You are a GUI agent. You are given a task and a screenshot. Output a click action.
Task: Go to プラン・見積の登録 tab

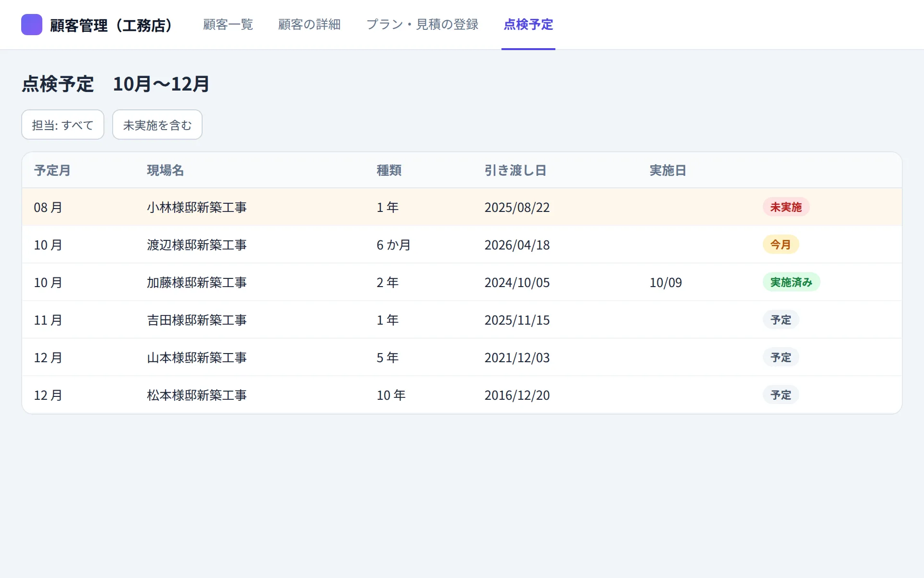tap(422, 25)
